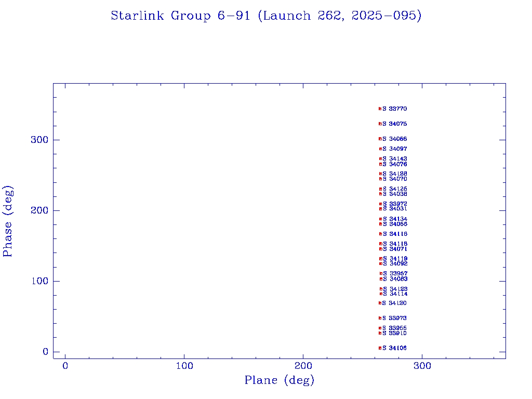Select the label "S 34128"
Image resolution: width=532 pixels, height=399 pixels.
click(x=395, y=174)
